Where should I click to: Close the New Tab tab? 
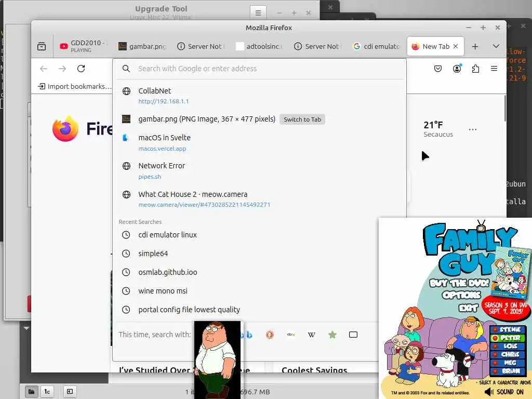click(456, 46)
